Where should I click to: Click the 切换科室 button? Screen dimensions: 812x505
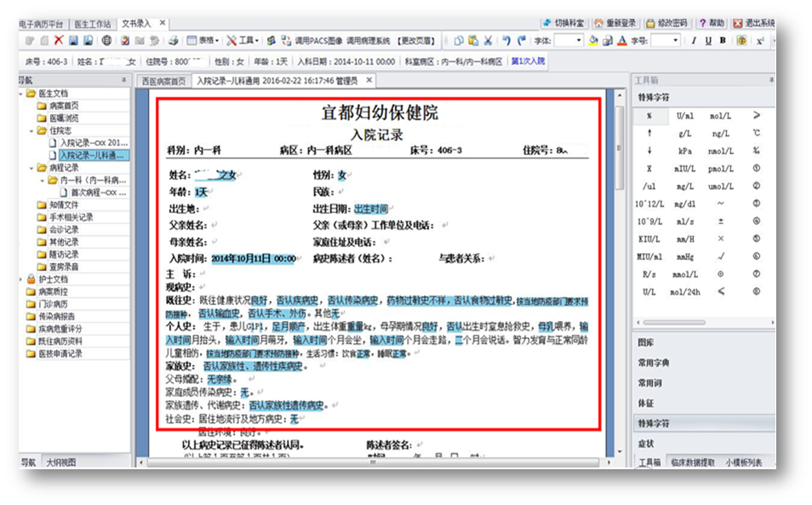click(563, 23)
